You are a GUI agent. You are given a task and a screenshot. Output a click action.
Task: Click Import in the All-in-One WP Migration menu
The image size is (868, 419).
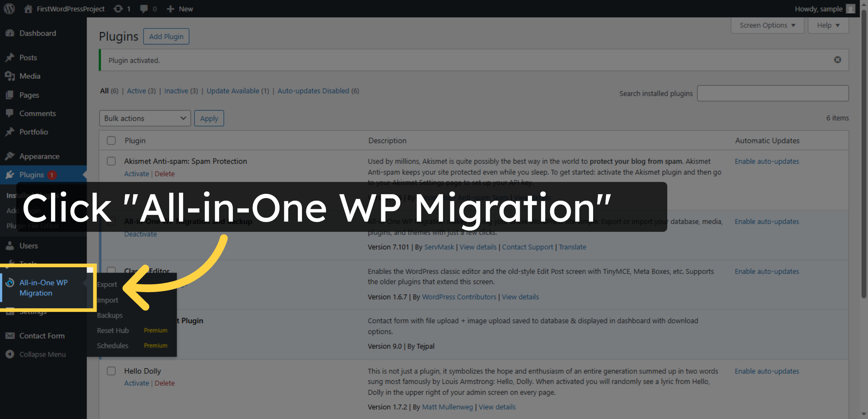pos(107,300)
